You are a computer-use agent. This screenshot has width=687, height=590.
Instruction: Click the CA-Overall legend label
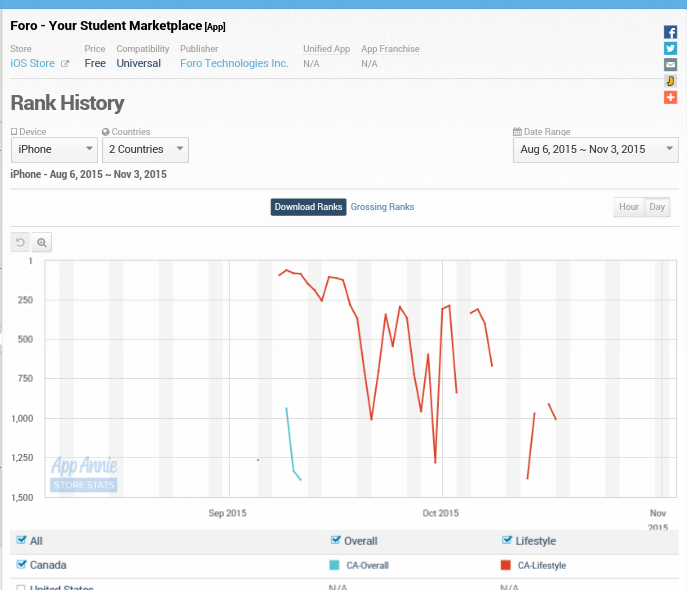[367, 565]
